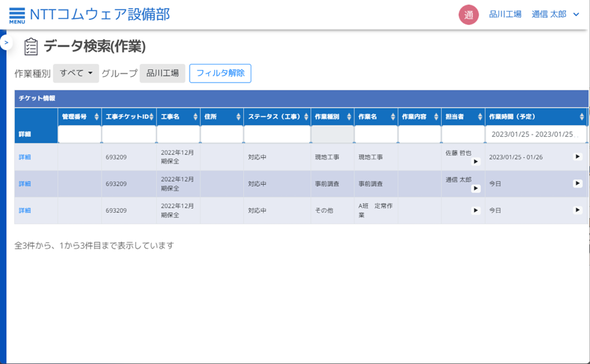Click arrow next to 2023/01/25 - 01/26
590x364 pixels.
click(x=578, y=157)
